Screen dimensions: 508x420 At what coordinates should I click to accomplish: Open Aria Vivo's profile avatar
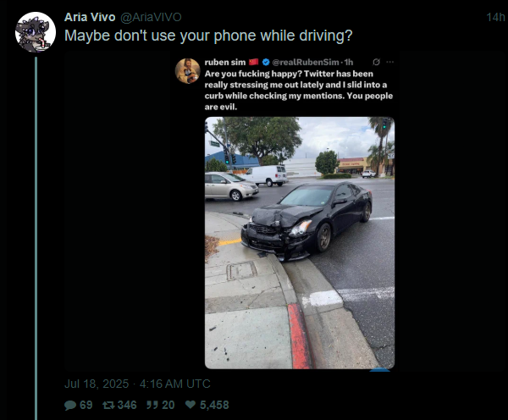pos(36,32)
